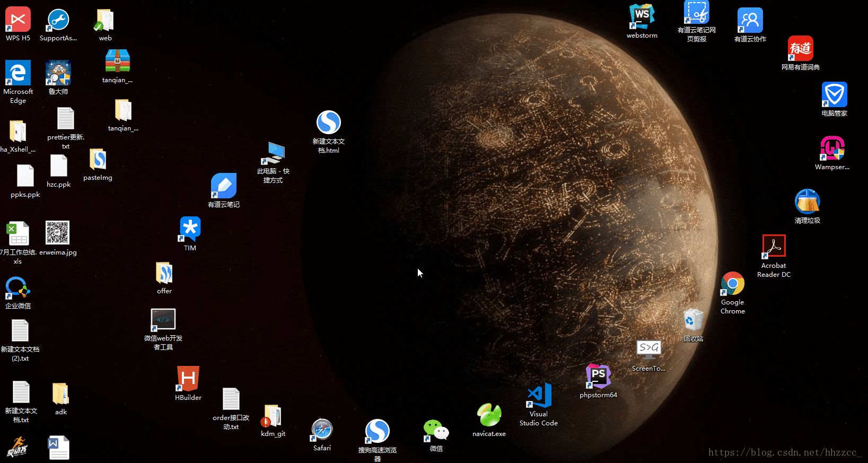The height and width of the screenshot is (463, 868).
Task: Click the ScreenToGif shortcut icon
Action: 648,350
